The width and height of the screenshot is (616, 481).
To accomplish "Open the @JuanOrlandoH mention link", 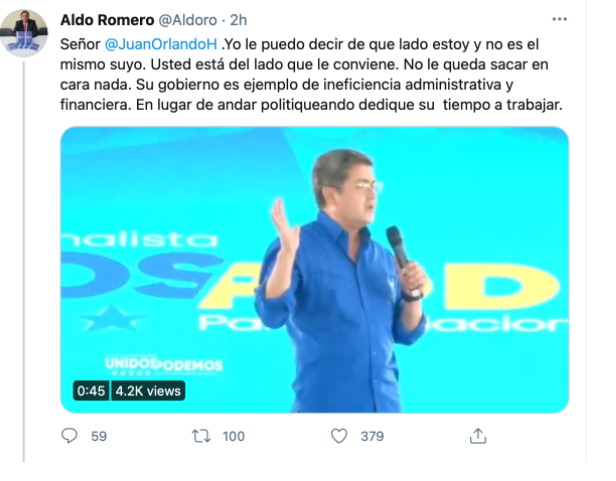I will click(x=161, y=44).
